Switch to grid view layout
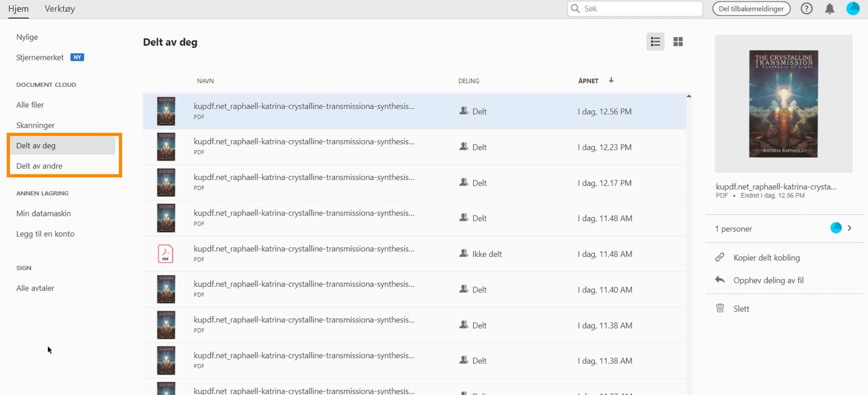The image size is (868, 395). (x=678, y=42)
